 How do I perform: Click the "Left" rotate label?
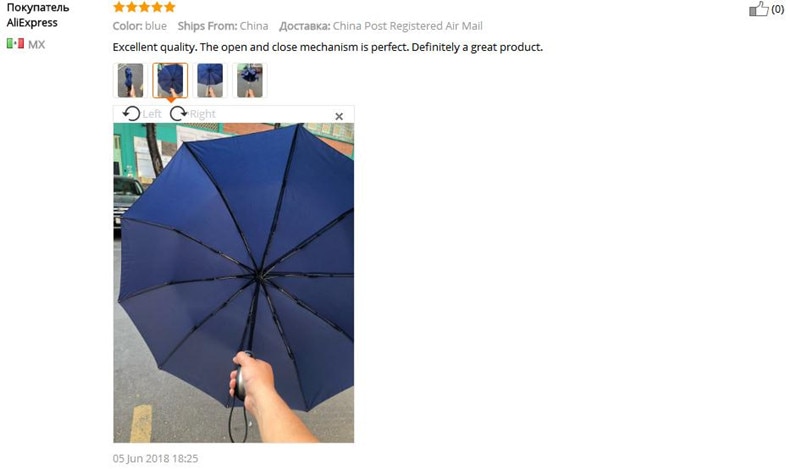[x=152, y=114]
